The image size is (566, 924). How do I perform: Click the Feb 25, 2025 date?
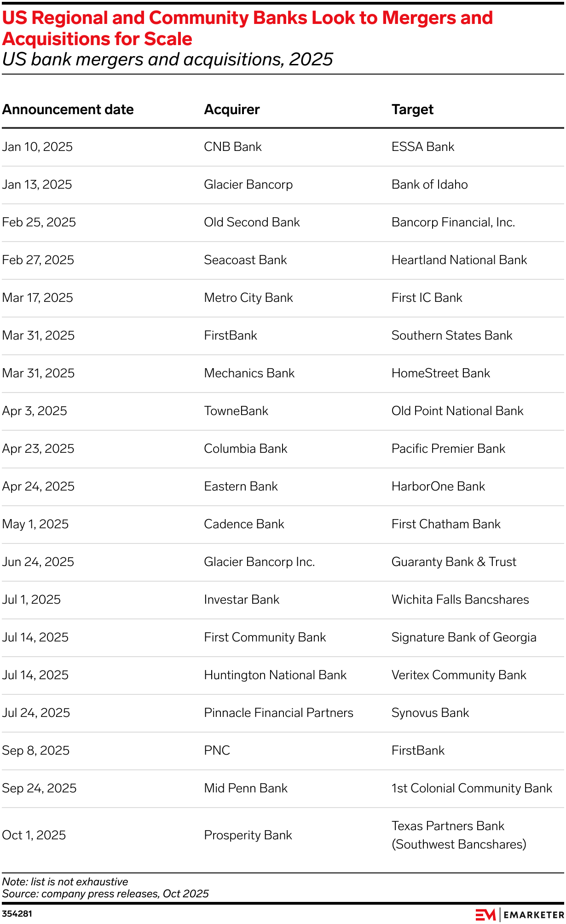pyautogui.click(x=39, y=222)
